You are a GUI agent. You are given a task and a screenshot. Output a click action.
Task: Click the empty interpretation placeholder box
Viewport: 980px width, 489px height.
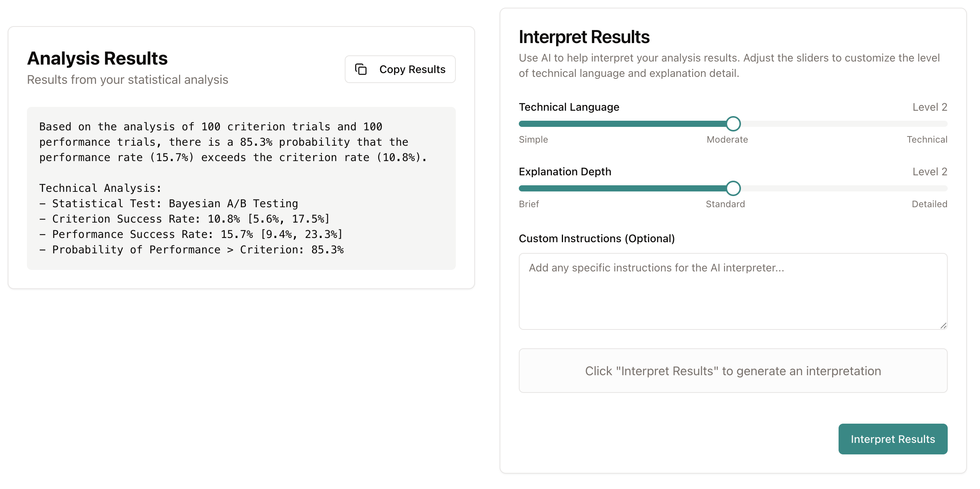point(733,371)
